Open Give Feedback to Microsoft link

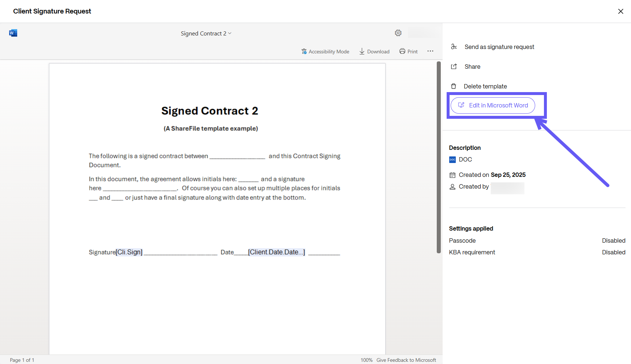[x=406, y=360]
